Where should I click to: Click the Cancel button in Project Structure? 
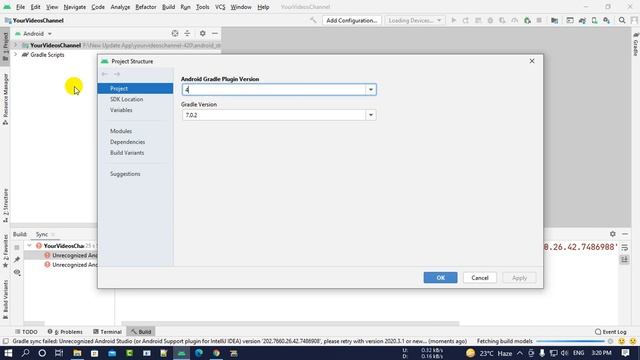[x=480, y=278]
